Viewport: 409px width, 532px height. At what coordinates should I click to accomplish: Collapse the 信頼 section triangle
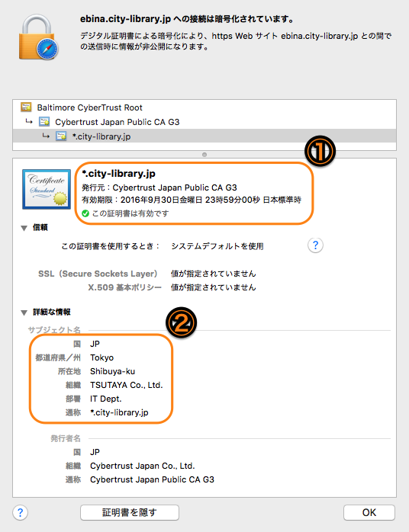24,228
